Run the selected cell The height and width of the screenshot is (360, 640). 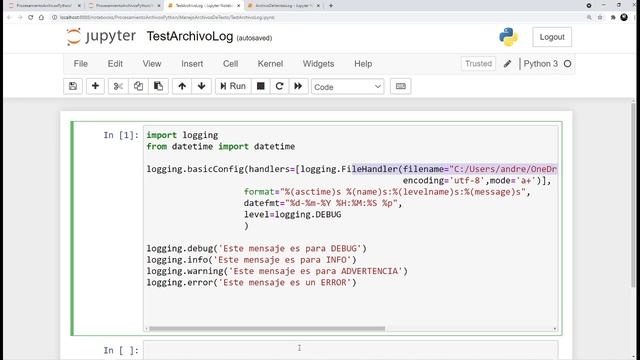pos(233,86)
